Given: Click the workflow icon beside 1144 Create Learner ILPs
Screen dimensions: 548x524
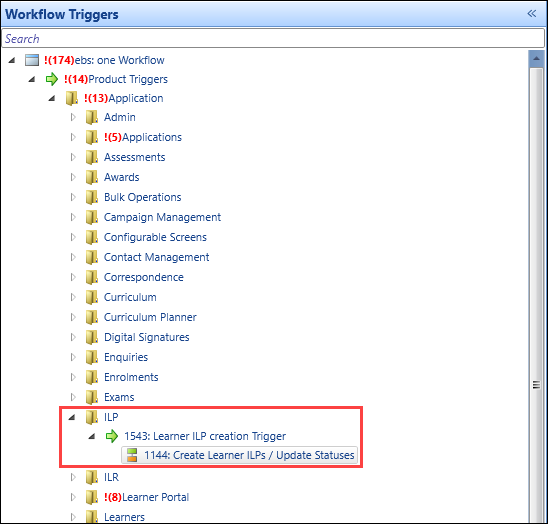Looking at the screenshot, I should click(x=132, y=455).
